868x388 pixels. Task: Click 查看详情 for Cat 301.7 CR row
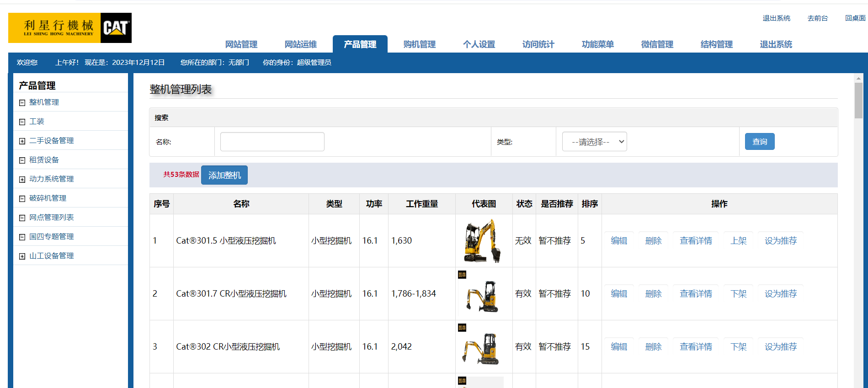pyautogui.click(x=696, y=293)
